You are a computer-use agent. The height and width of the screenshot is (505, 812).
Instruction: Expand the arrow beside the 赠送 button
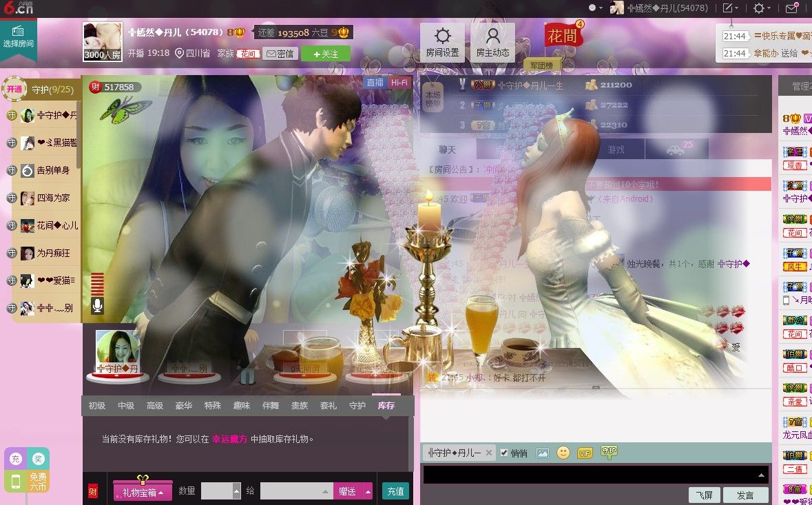[368, 491]
